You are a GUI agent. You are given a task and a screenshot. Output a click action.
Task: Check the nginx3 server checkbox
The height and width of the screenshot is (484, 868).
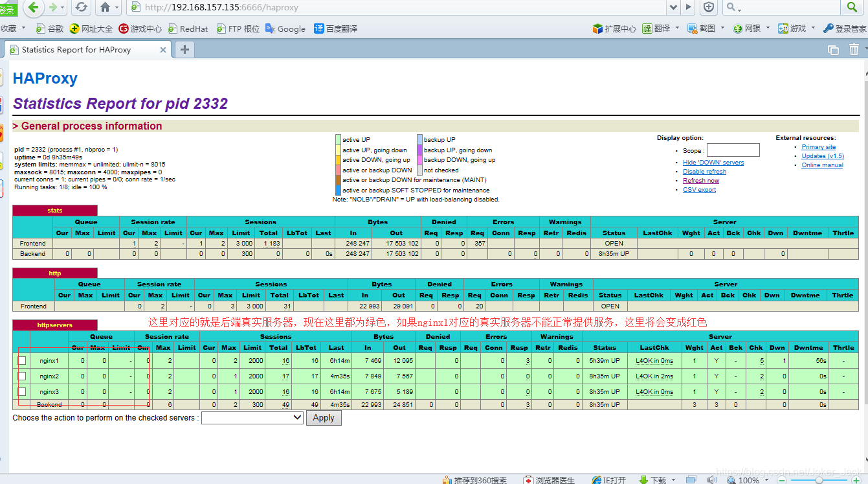coord(22,391)
